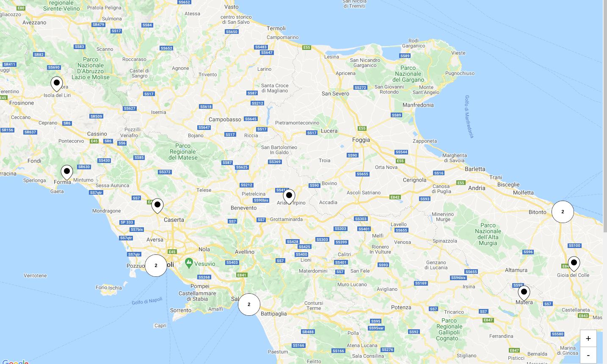Open the location pin at Matera
Viewport: 607px width, 364px height.
[x=524, y=293]
